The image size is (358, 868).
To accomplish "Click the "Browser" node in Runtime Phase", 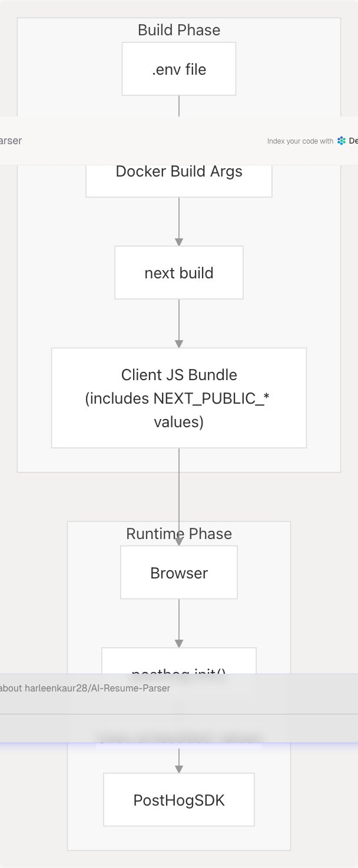I will (179, 573).
